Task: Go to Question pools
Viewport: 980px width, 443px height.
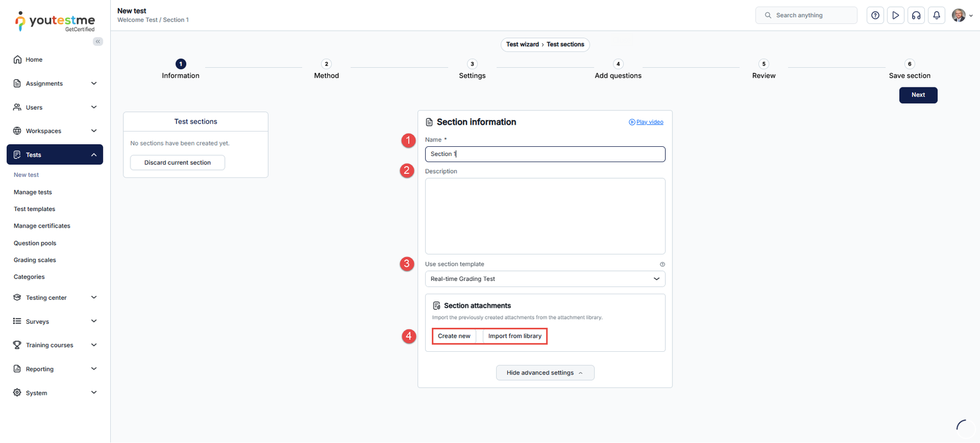Action: click(x=35, y=243)
